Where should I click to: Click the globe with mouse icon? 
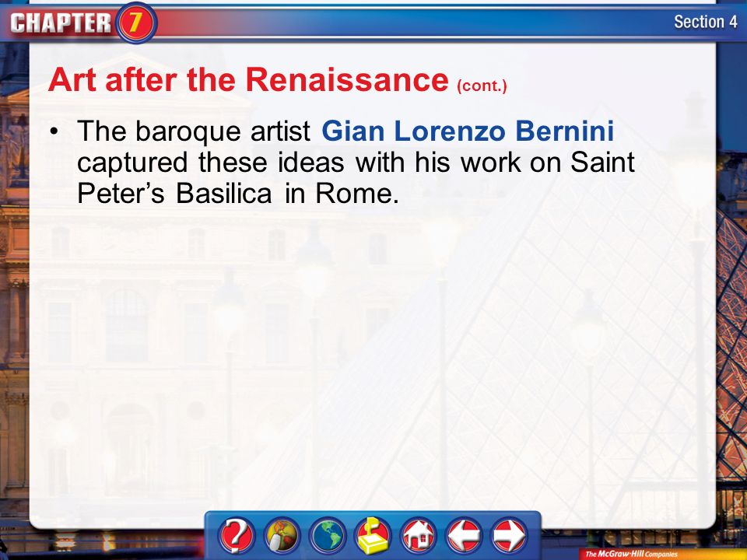tap(282, 535)
